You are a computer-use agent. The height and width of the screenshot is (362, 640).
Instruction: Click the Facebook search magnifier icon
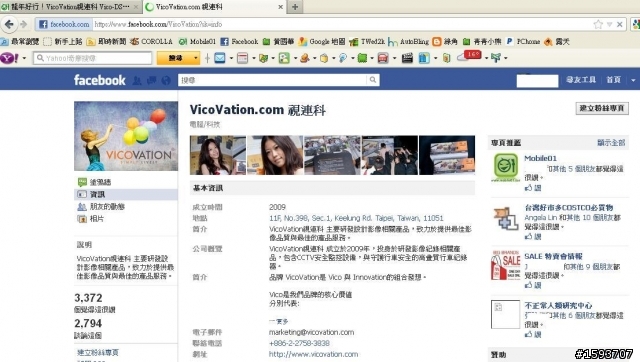tap(373, 80)
